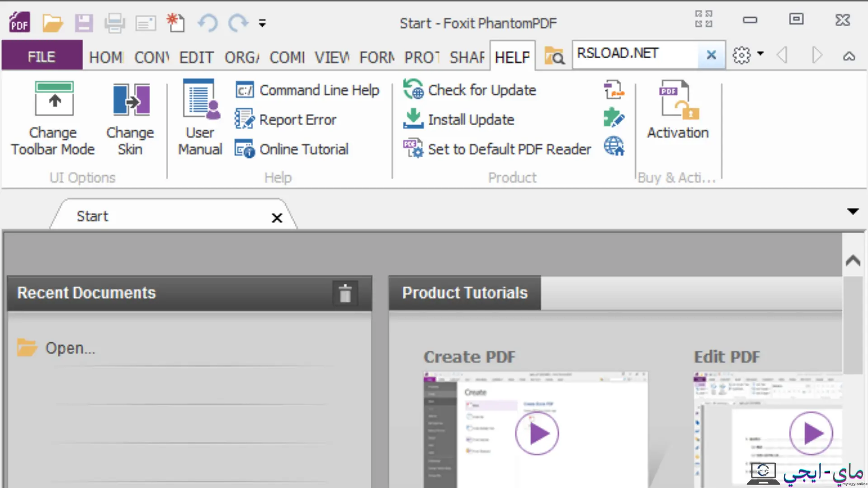Switch to the FORM ribbon tab
868x488 pixels.
pyautogui.click(x=377, y=57)
